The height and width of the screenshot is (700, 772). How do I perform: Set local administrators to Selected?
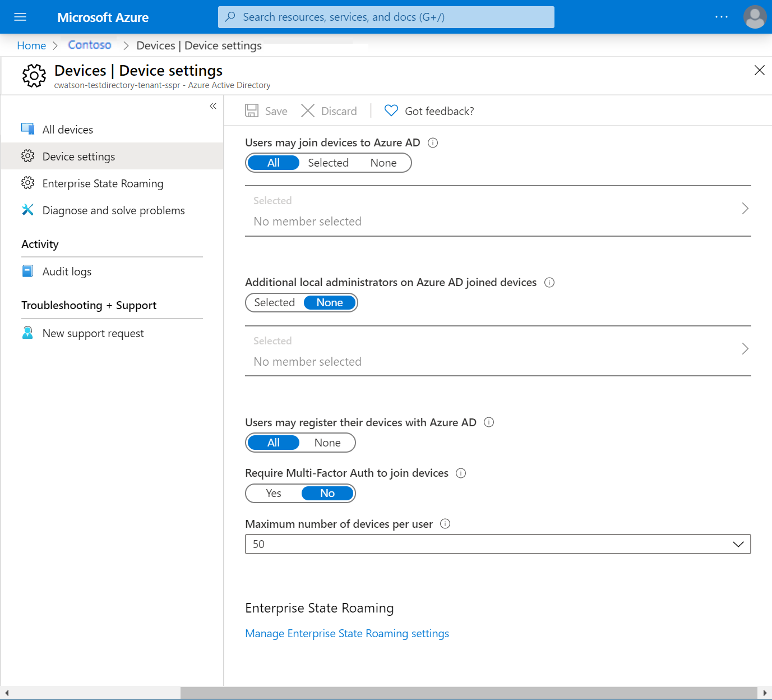click(x=275, y=302)
